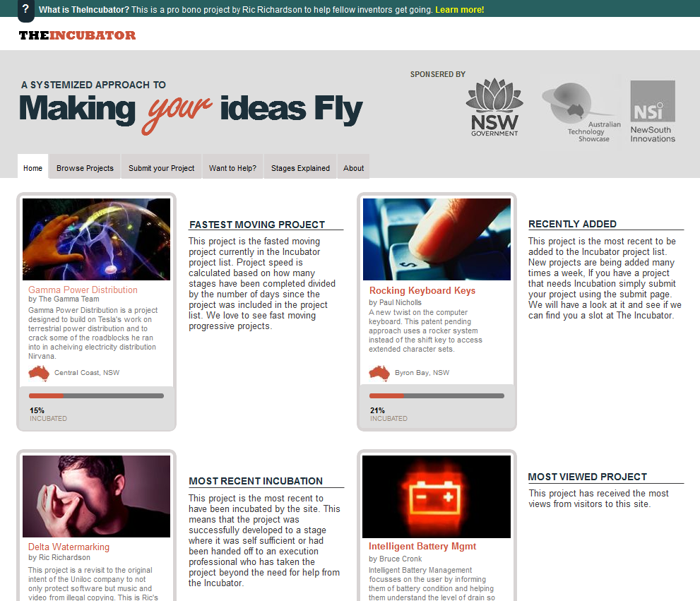Click the Australia map icon below Delta Watermarking text
The image size is (700, 601).
coord(39,599)
